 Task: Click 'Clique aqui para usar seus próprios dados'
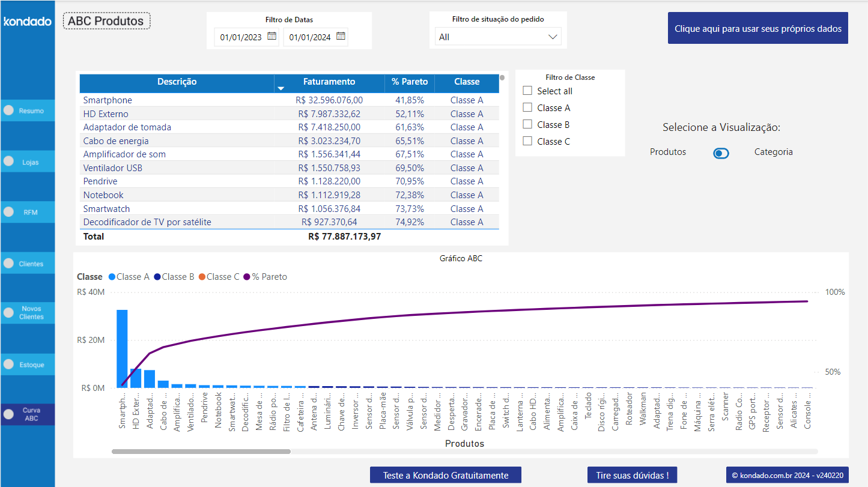[757, 28]
